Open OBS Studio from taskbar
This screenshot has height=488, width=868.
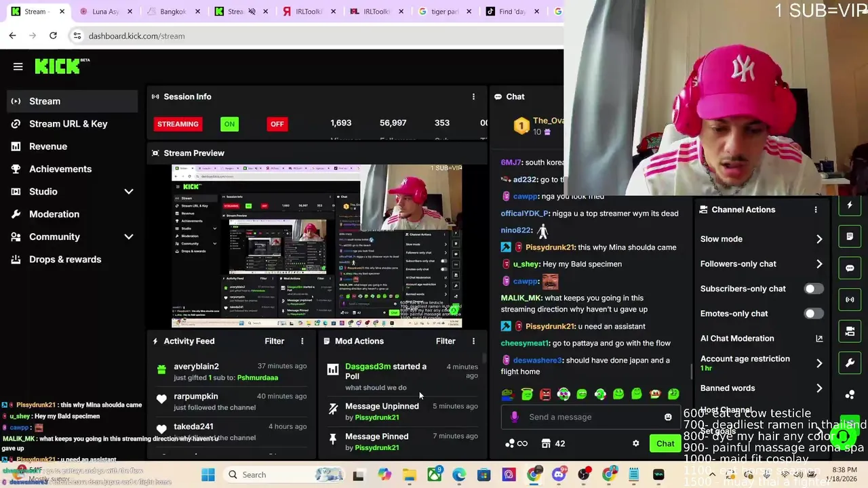584,474
